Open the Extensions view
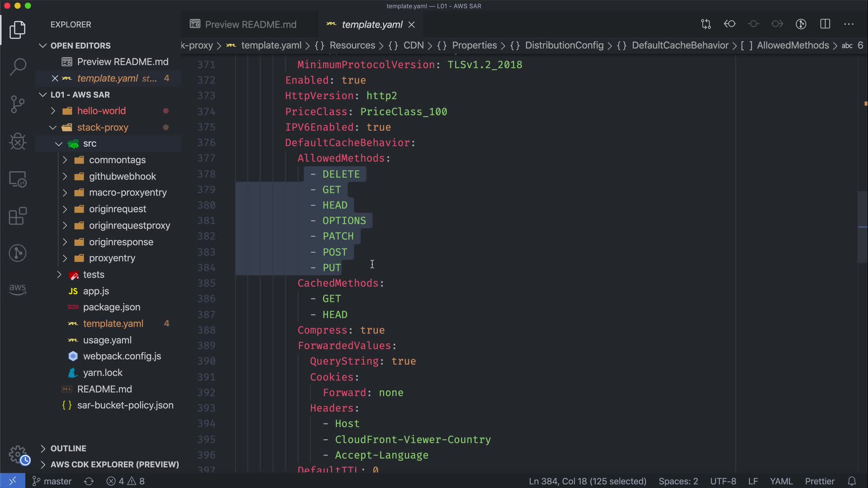868x488 pixels. coord(18,216)
